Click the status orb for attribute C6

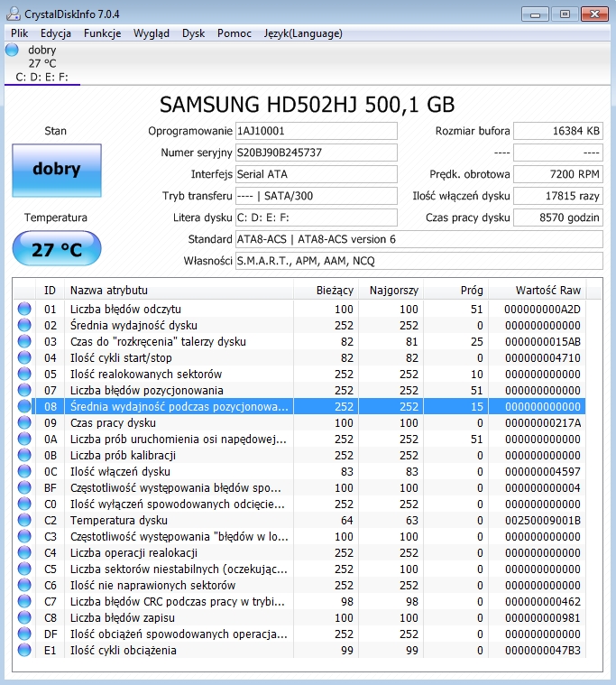click(24, 585)
